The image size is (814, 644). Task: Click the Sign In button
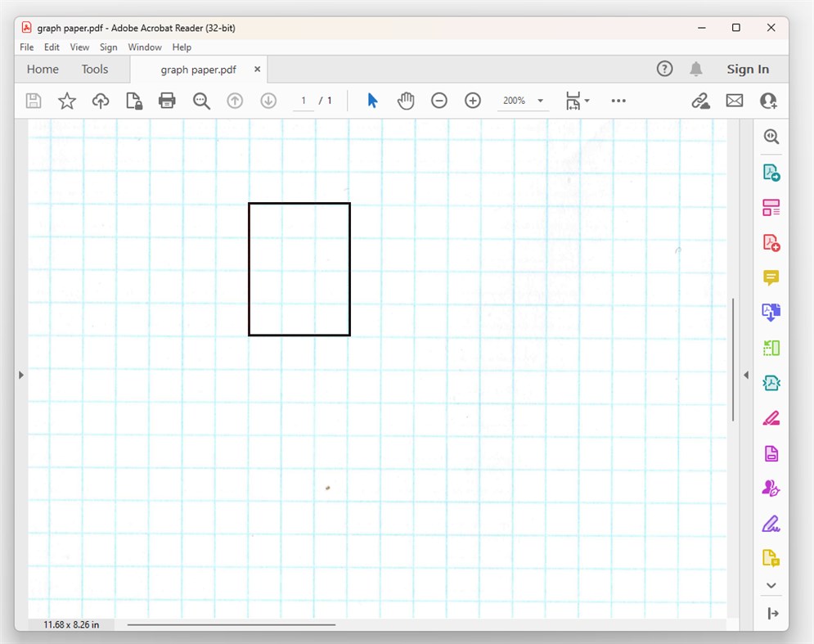click(x=747, y=69)
